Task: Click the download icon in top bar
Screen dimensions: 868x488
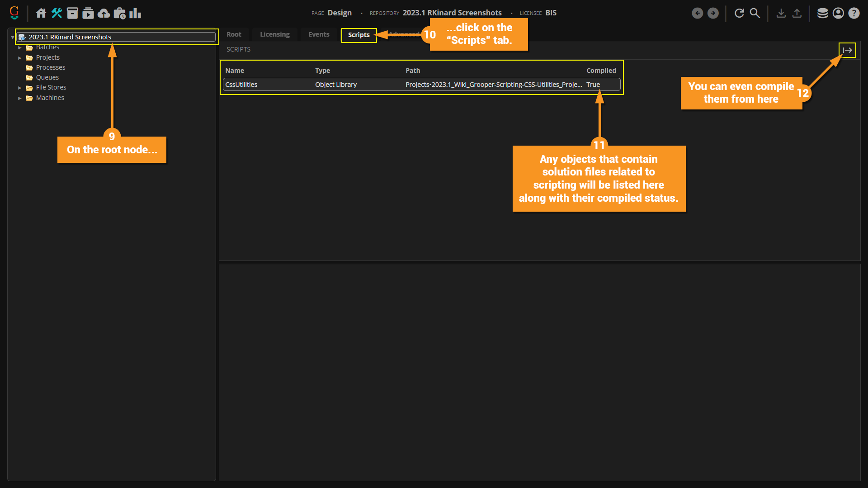Action: click(x=781, y=13)
